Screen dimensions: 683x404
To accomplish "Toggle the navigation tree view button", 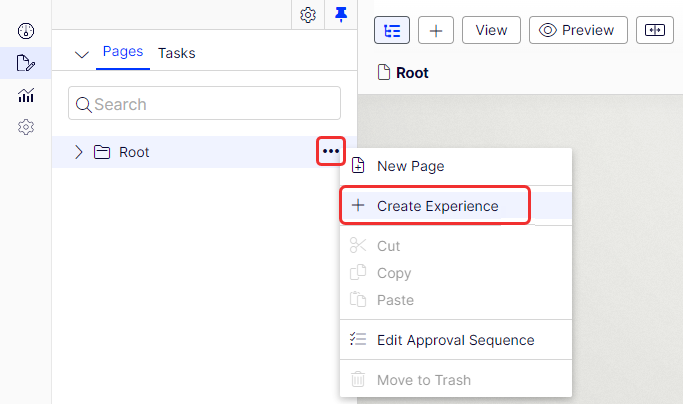I will click(x=392, y=30).
